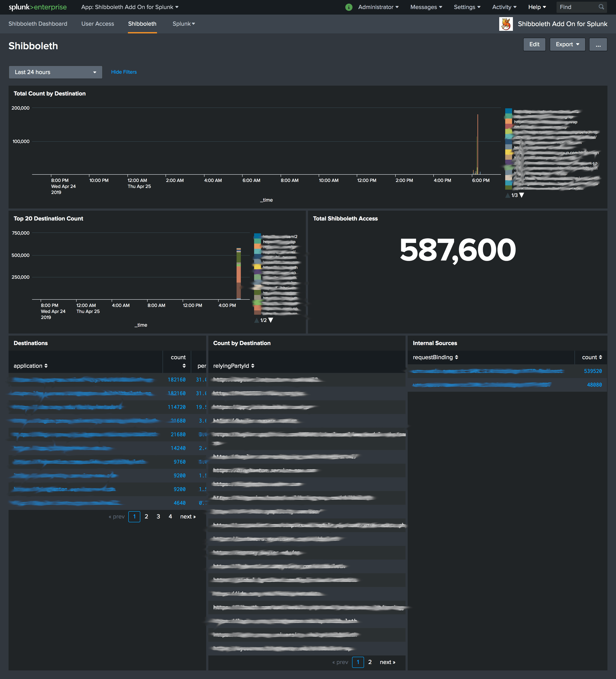Viewport: 616px width, 679px height.
Task: Go to page 2 of Count by Destination
Action: (x=370, y=662)
